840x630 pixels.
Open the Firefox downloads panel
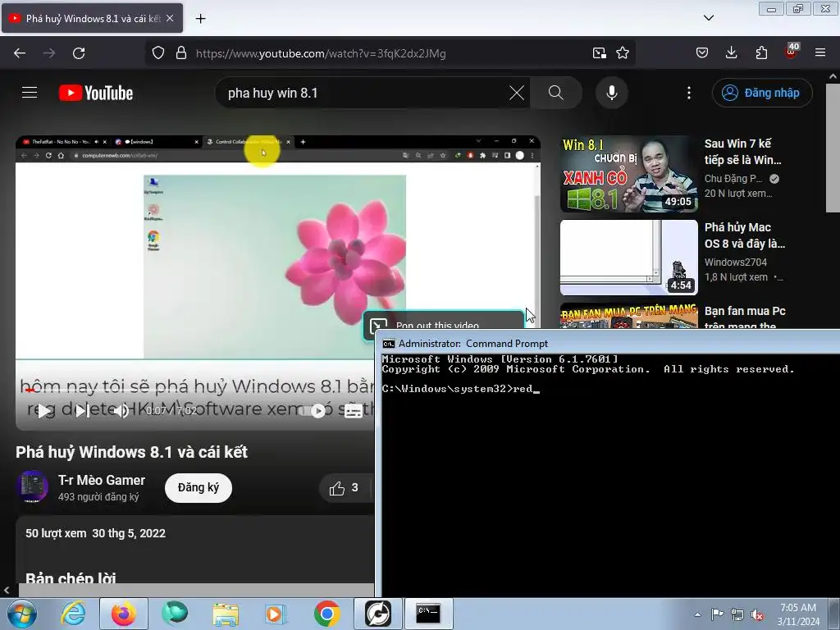pyautogui.click(x=731, y=53)
